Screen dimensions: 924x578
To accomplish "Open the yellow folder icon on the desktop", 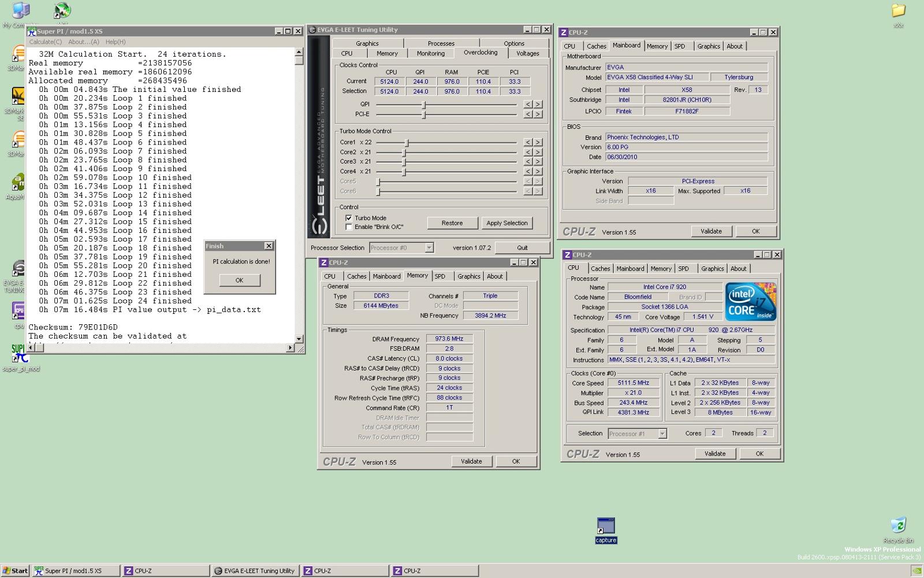I will pos(898,15).
